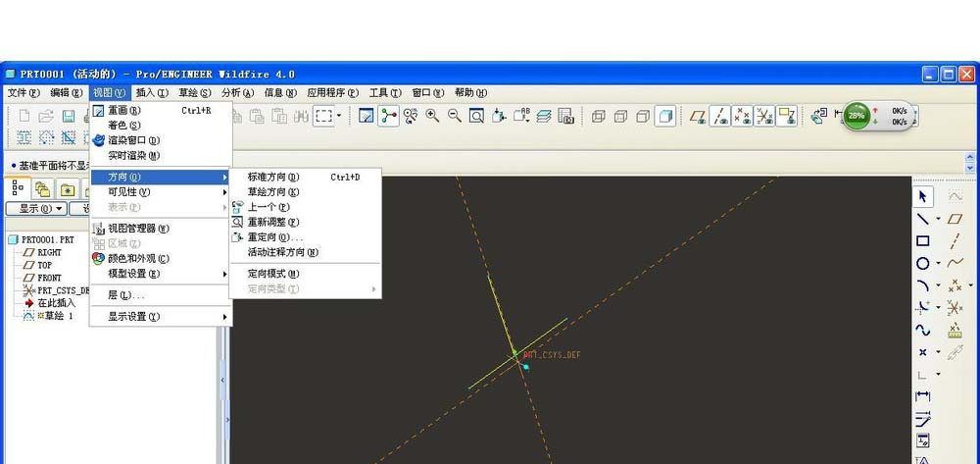The image size is (980, 464).
Task: Click the Dimension tool icon
Action: pos(922,396)
